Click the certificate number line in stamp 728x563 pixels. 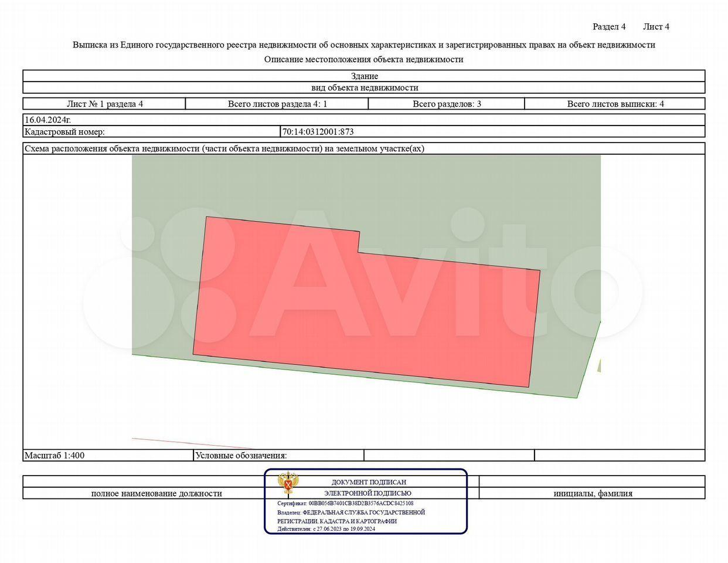point(345,503)
